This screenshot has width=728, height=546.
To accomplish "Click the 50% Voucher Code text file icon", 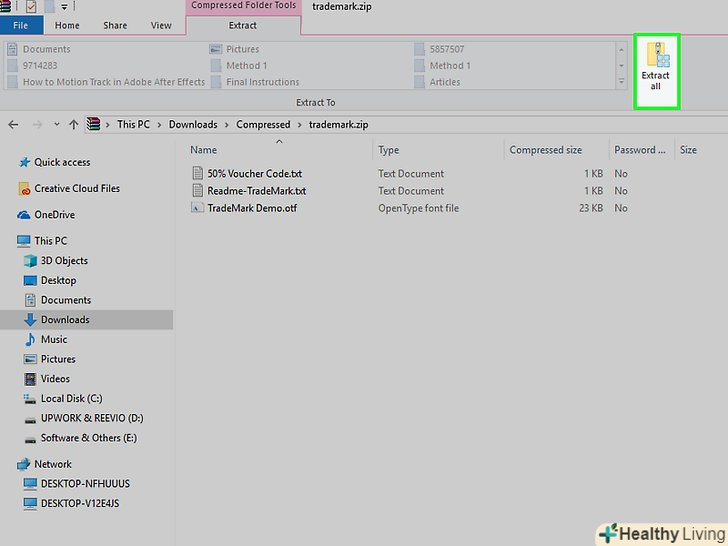I will [197, 173].
